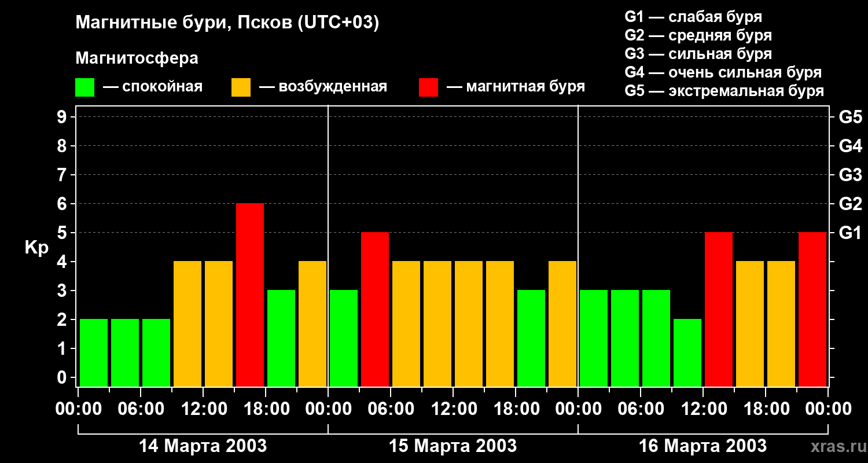Click the 12:00 time label under 15 March
This screenshot has width=868, height=463.
pos(453,409)
